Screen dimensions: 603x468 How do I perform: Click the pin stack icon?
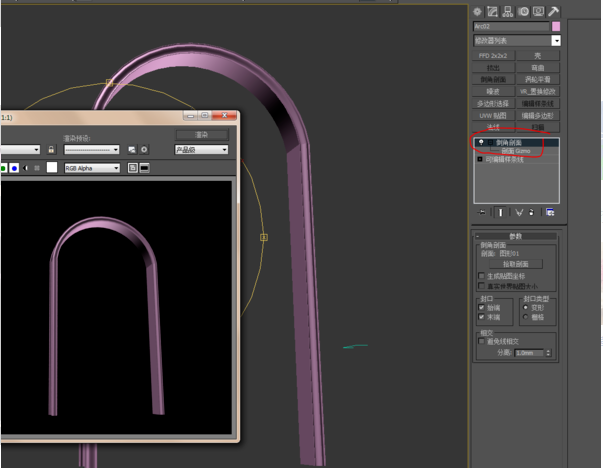pos(481,212)
